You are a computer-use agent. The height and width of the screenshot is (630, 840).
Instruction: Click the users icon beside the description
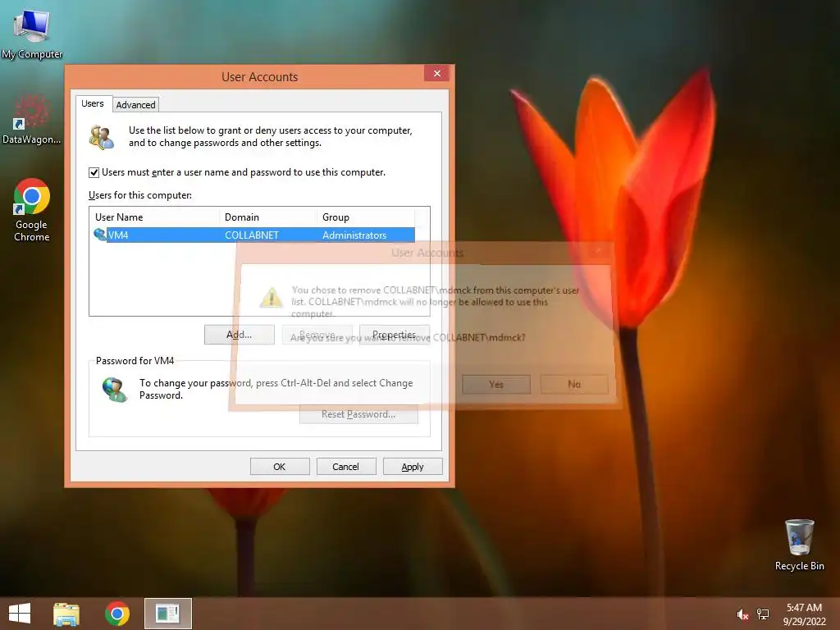101,137
